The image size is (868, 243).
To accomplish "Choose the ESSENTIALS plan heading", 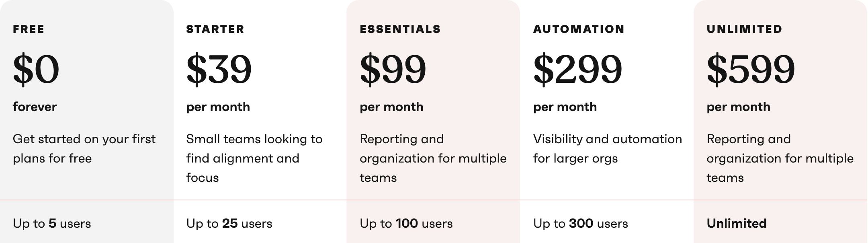I will tap(400, 29).
